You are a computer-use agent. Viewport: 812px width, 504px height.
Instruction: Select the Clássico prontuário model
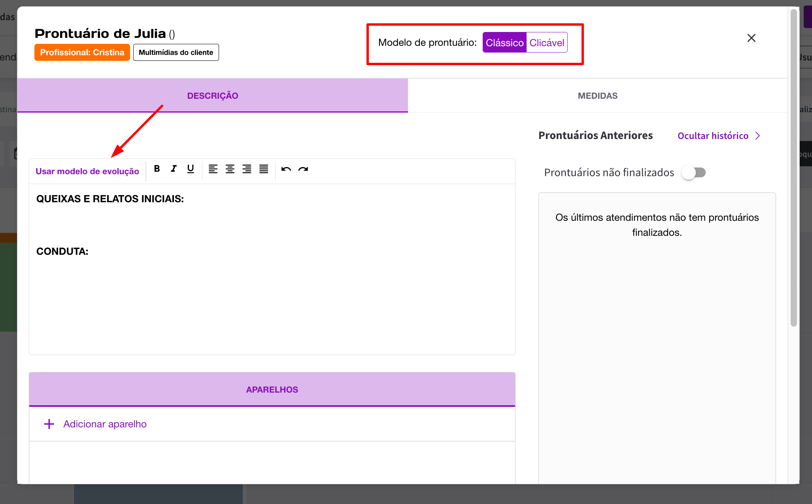tap(504, 43)
